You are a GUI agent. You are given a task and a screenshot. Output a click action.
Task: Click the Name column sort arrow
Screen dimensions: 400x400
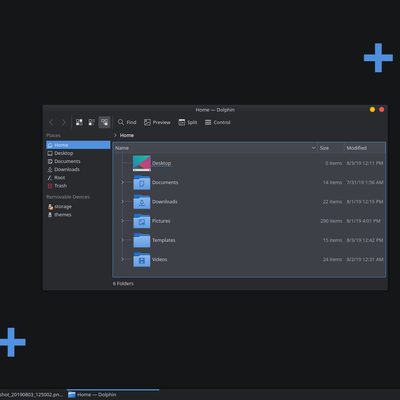point(313,148)
